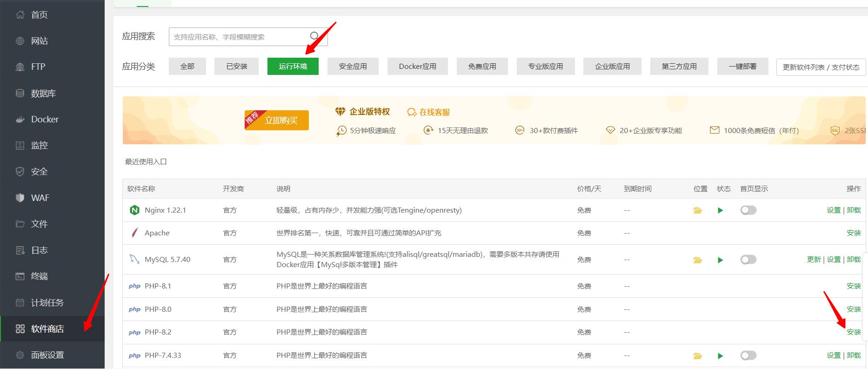This screenshot has height=369, width=868.
Task: Select the Docker应用 category filter
Action: pyautogui.click(x=418, y=67)
